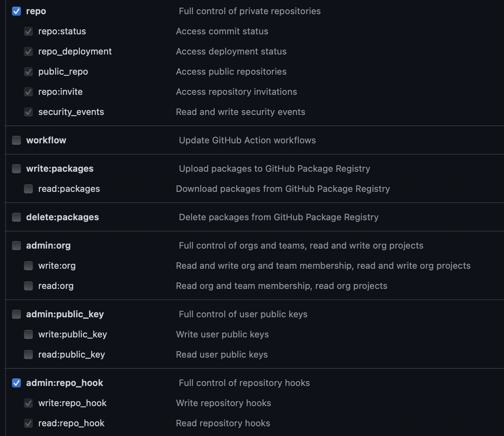504x436 pixels.
Task: Click 'Update GitHub Action workflows' description
Action: coord(248,140)
